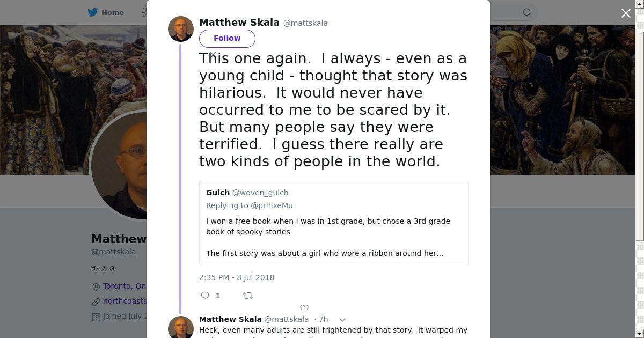Open @mattskala handle in tweet header
Screen dimensions: 644x338
[x=305, y=23]
